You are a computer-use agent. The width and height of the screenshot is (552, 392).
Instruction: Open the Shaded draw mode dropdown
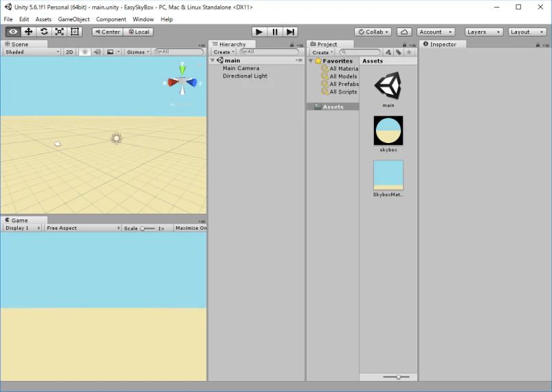32,52
